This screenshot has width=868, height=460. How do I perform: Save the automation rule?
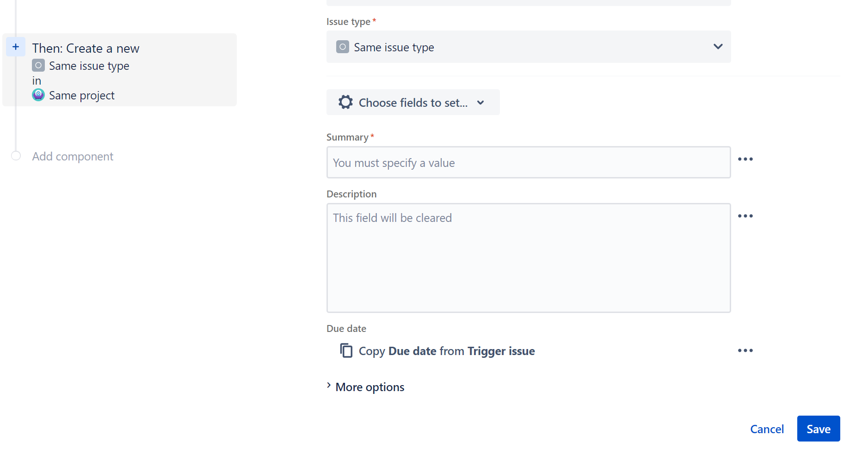pos(818,429)
